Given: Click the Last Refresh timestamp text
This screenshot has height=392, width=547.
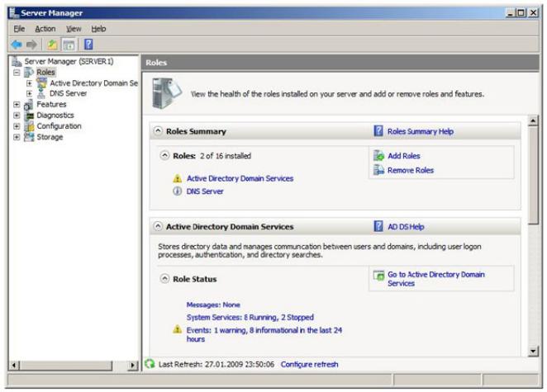Looking at the screenshot, I should click(x=216, y=365).
